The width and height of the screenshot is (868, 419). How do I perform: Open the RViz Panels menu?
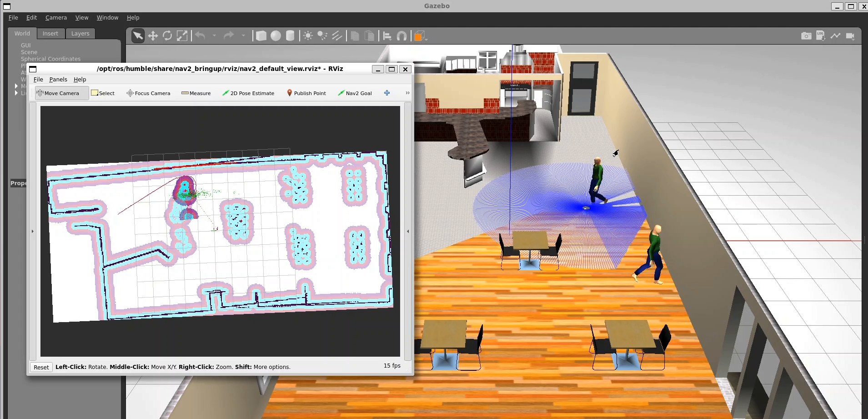coord(58,80)
